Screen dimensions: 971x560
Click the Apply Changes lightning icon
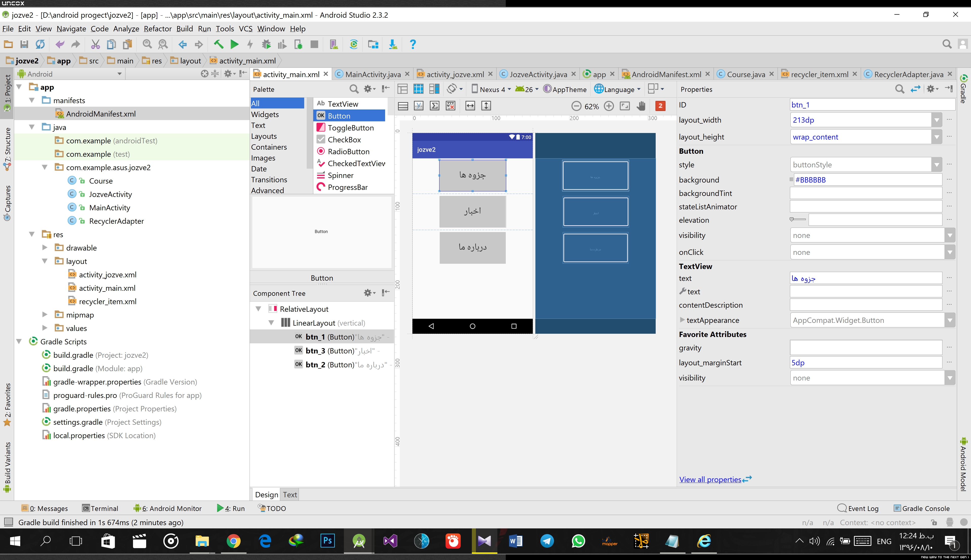click(250, 44)
